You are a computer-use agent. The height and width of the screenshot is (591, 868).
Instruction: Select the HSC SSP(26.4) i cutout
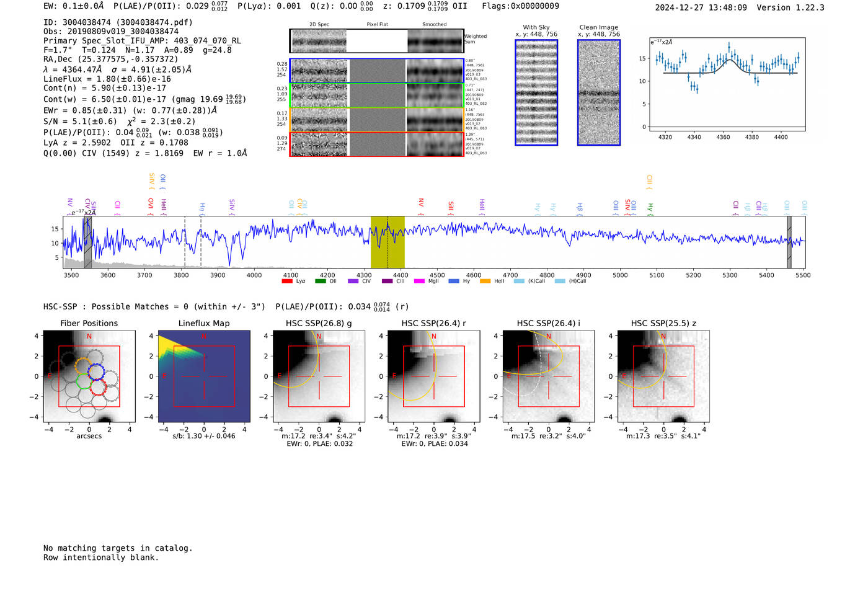[548, 376]
